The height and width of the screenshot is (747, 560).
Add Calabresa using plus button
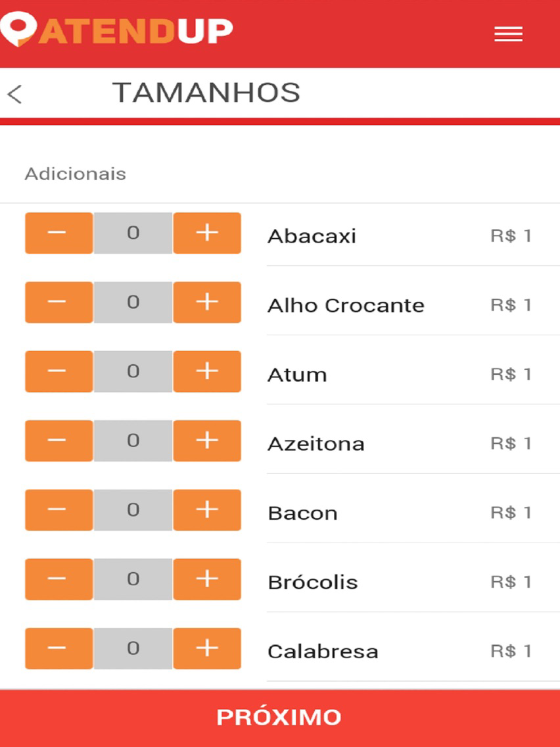coord(207,648)
